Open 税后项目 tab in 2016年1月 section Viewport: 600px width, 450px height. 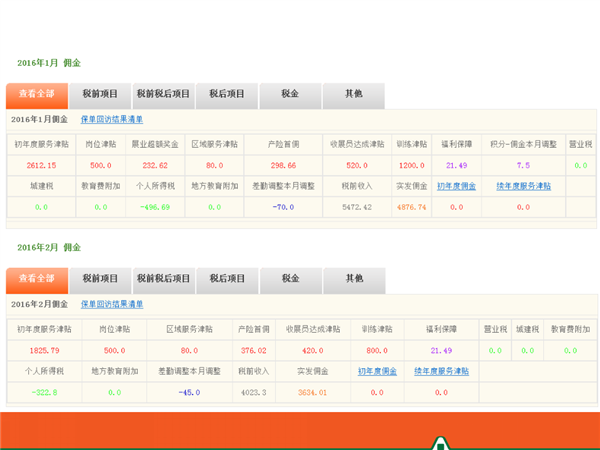pyautogui.click(x=227, y=95)
